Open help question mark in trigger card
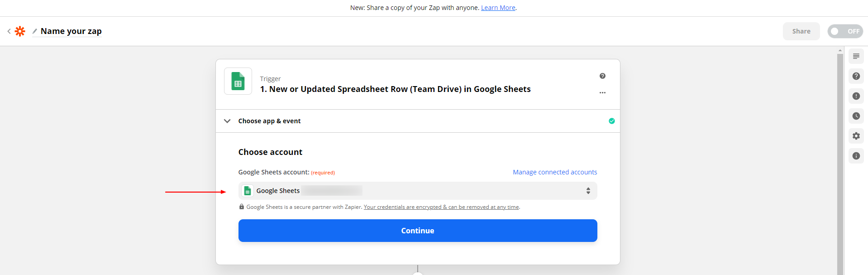This screenshot has height=275, width=868. click(x=602, y=76)
